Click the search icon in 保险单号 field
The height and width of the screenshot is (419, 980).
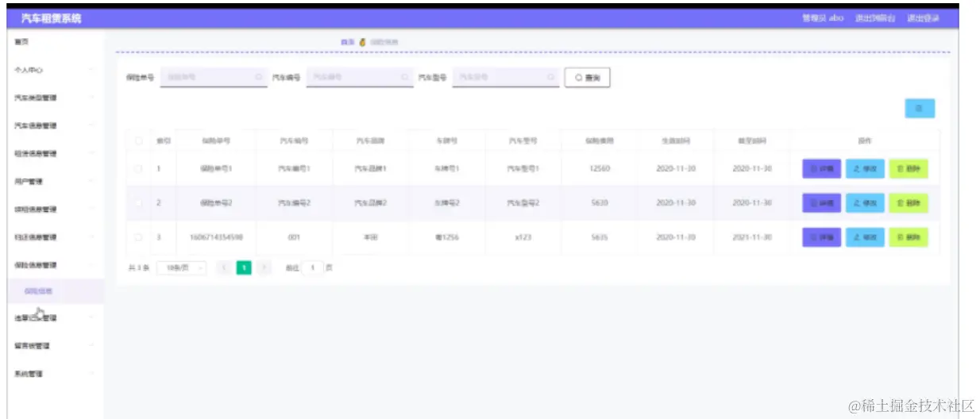[x=260, y=78]
